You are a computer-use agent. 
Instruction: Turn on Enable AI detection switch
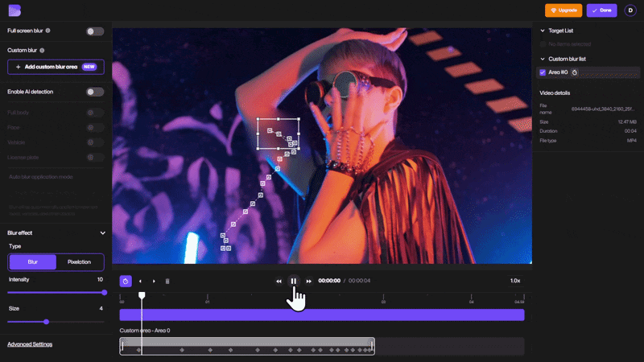[95, 92]
